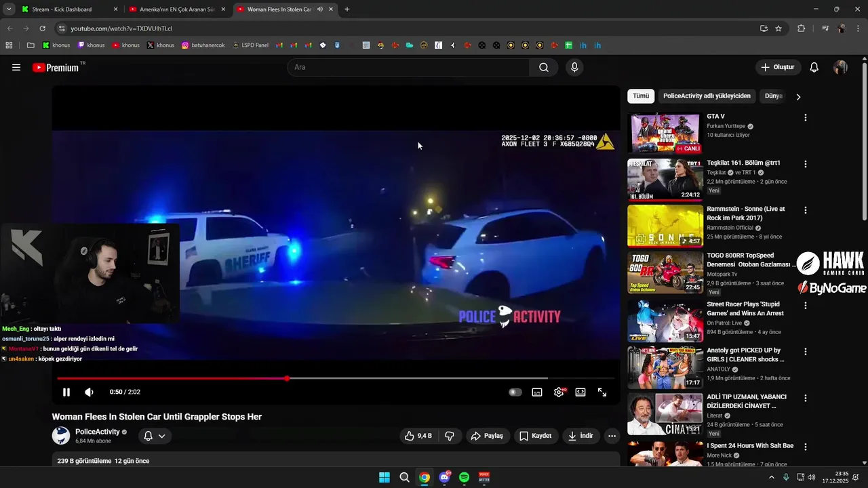Open options for ADLİ TIP UZMANI video

[806, 398]
